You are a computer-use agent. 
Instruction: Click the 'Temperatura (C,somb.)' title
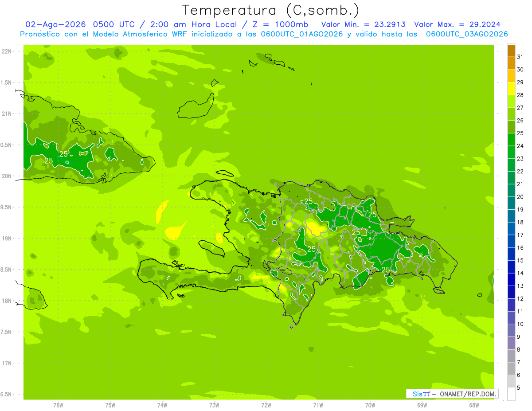click(x=270, y=10)
